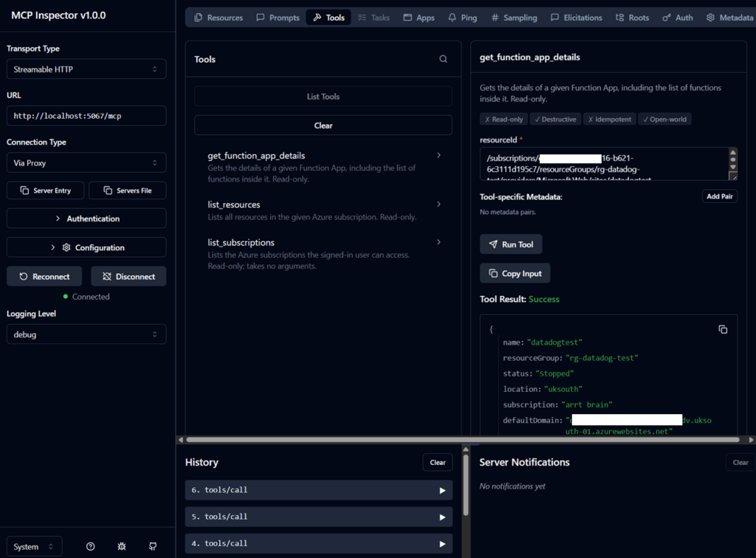Click the Reconnect button

click(44, 277)
